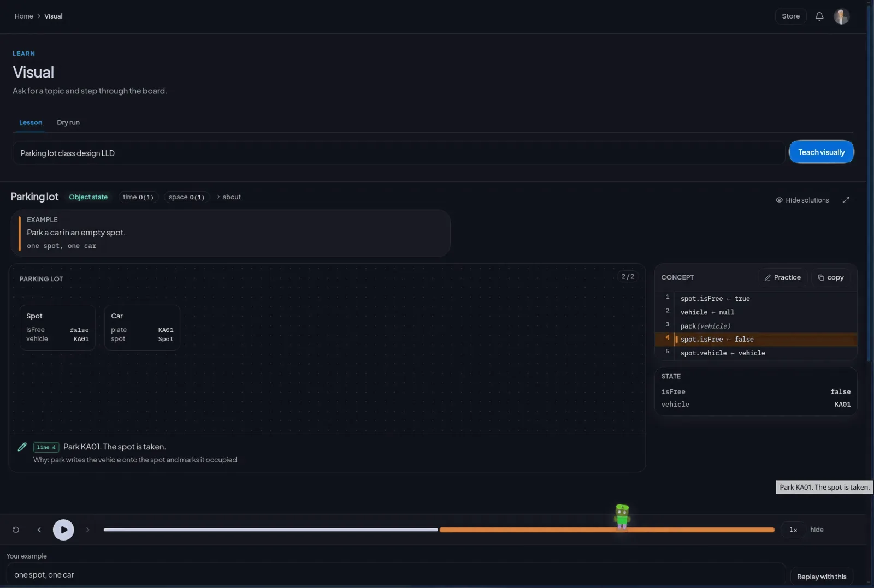Screen dimensions: 874x588
Task: Open the Store button
Action: pos(790,16)
